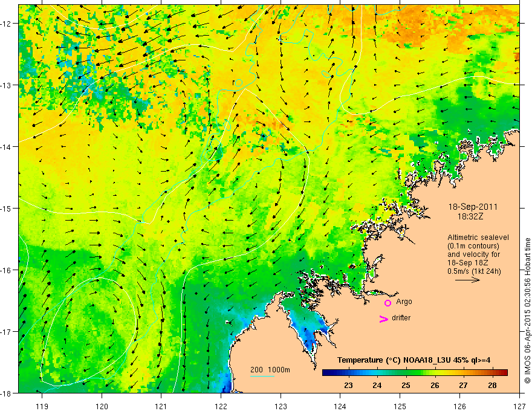Click the latitude axis label -14
Image resolution: width=532 pixels, height=411 pixels.
tap(7, 147)
